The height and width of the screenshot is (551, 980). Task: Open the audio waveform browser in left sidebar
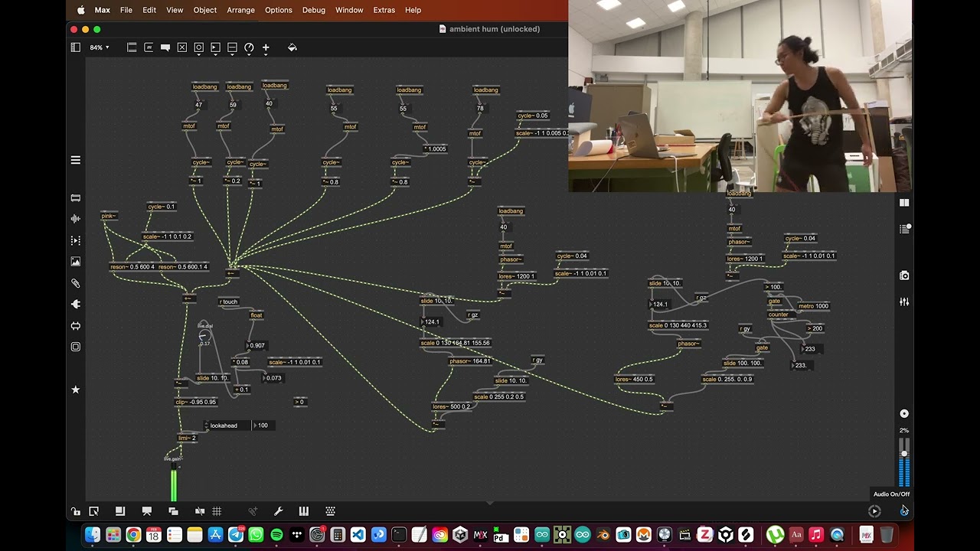[76, 219]
